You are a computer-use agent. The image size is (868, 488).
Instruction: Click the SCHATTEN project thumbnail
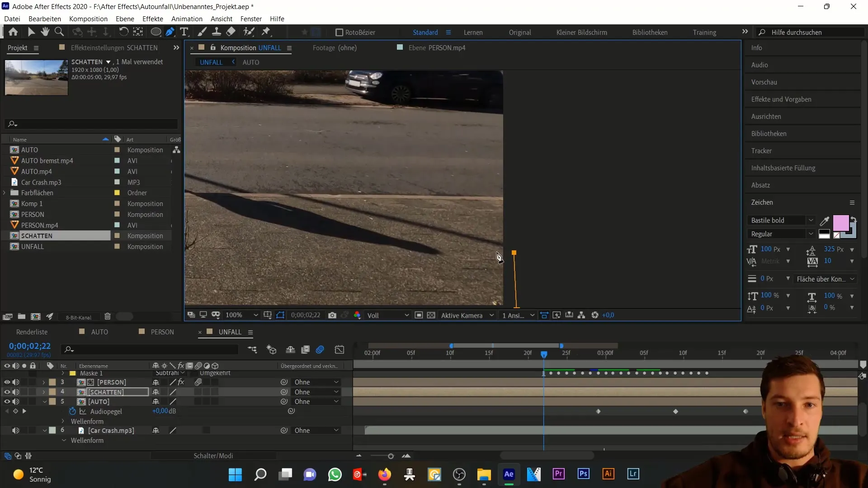36,77
